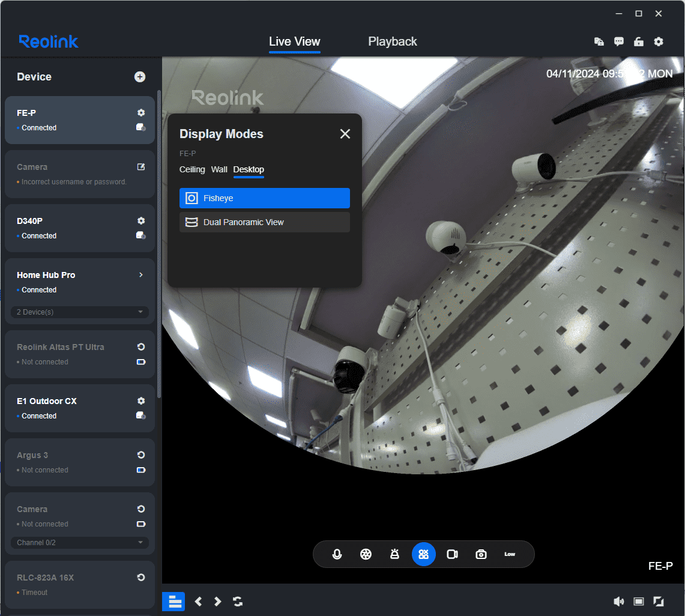This screenshot has height=616, width=685.
Task: Switch to the Playback tab
Action: [x=392, y=42]
